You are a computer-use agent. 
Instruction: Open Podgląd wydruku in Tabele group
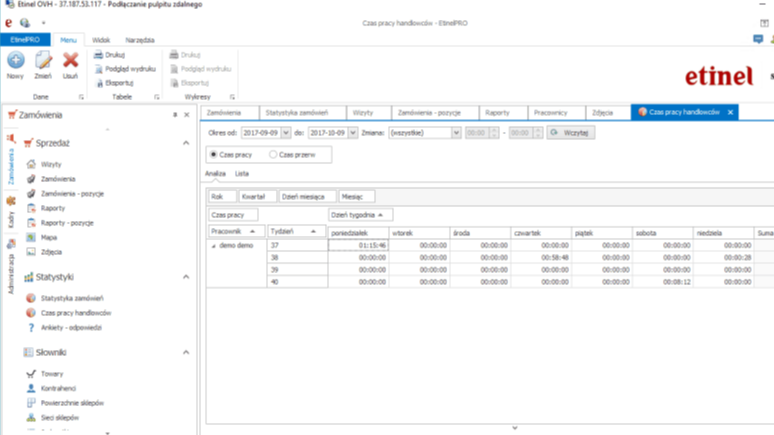tap(125, 69)
